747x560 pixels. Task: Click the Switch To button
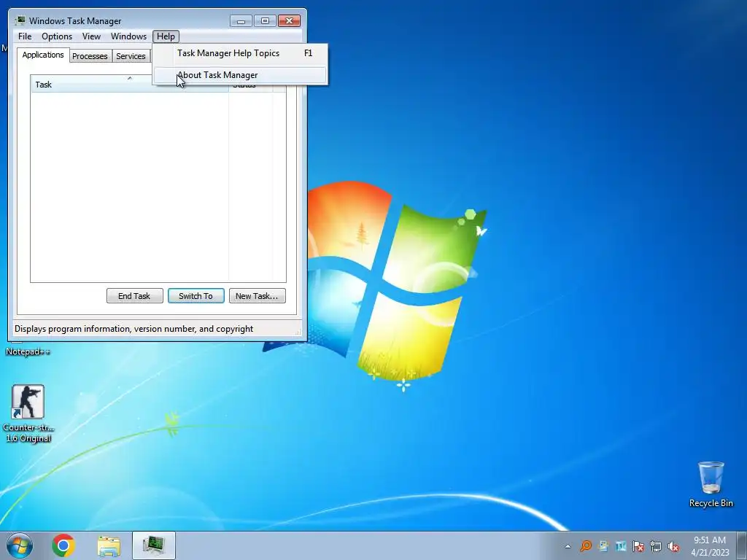pyautogui.click(x=196, y=296)
